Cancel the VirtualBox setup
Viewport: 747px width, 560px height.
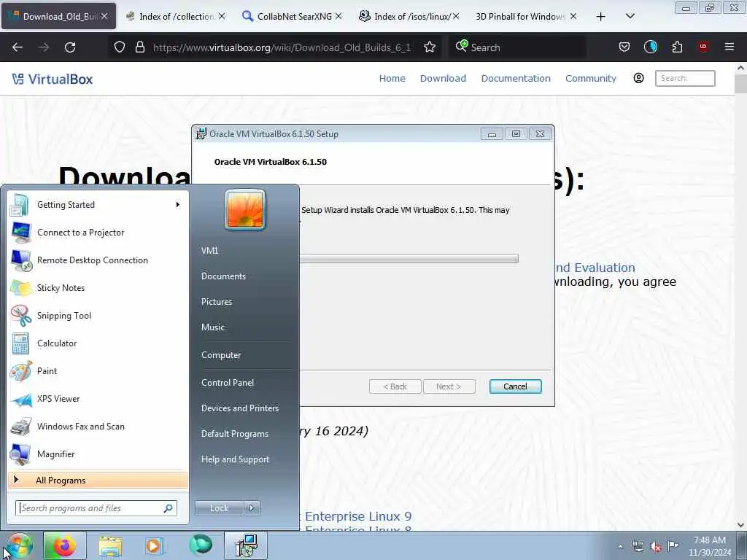pyautogui.click(x=516, y=386)
